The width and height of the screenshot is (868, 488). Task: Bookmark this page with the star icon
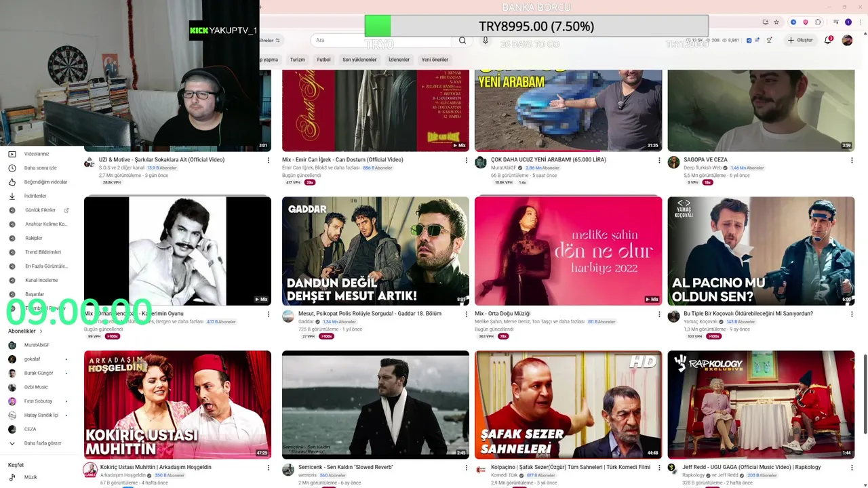(777, 22)
